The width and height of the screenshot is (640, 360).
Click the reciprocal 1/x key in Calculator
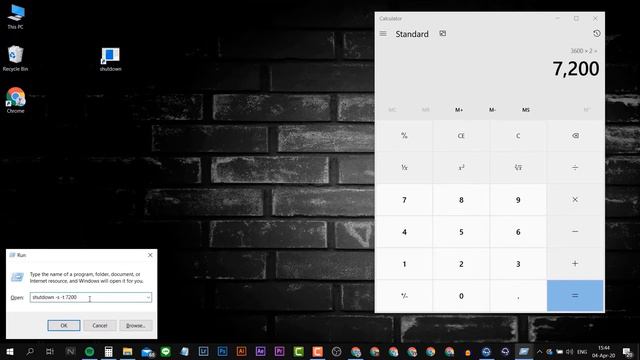[404, 168]
